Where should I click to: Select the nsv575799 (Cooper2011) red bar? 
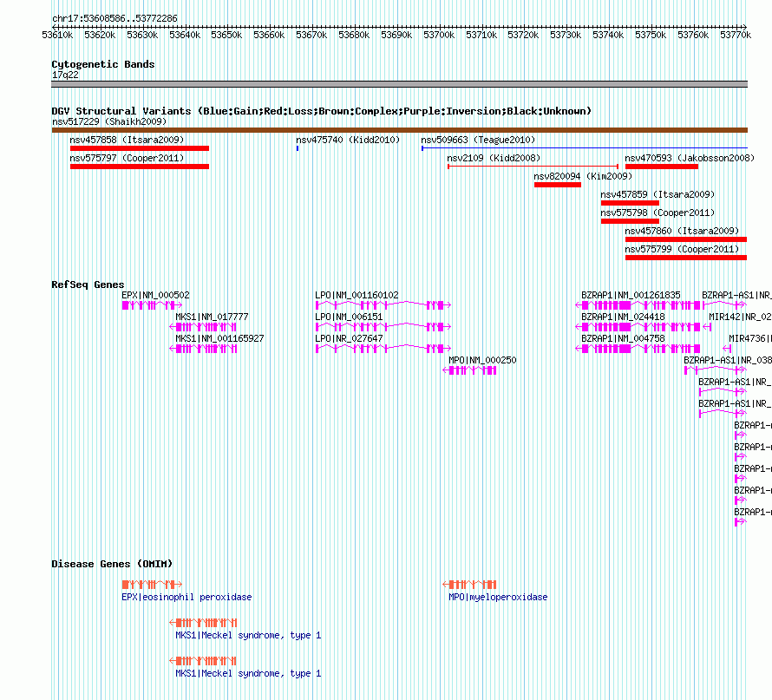pyautogui.click(x=686, y=258)
